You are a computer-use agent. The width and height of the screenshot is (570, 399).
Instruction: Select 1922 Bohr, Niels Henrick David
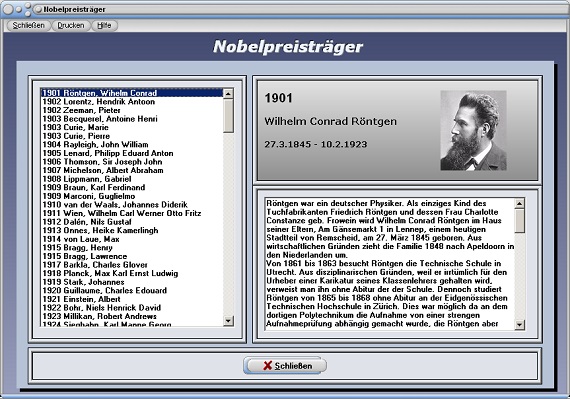132,308
